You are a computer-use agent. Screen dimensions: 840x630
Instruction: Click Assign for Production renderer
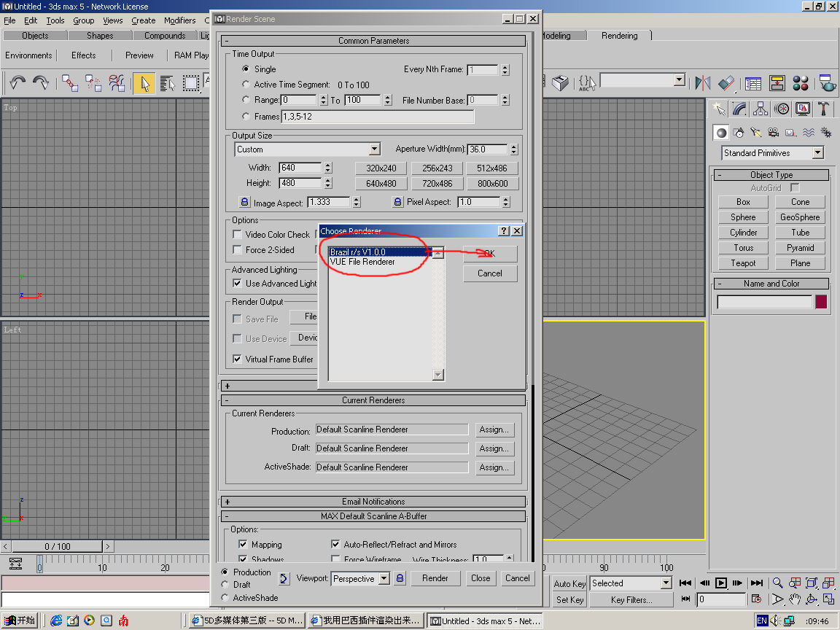[x=494, y=429]
